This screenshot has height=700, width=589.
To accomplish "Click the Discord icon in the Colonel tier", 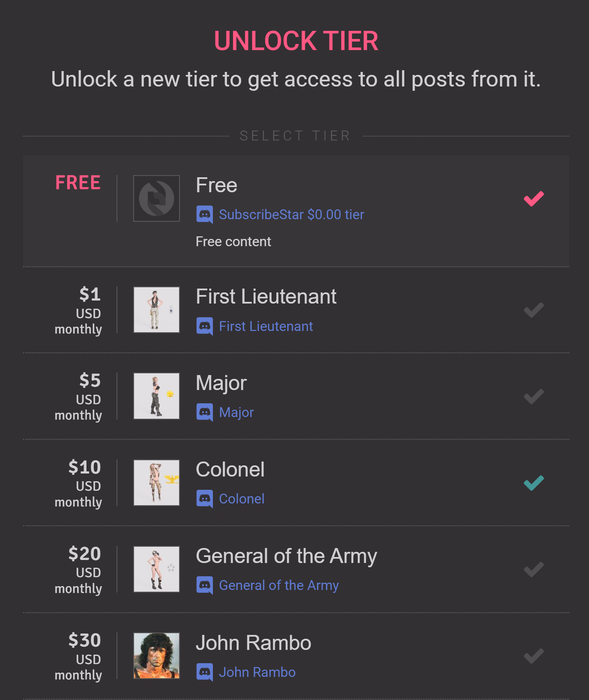I will click(x=204, y=499).
